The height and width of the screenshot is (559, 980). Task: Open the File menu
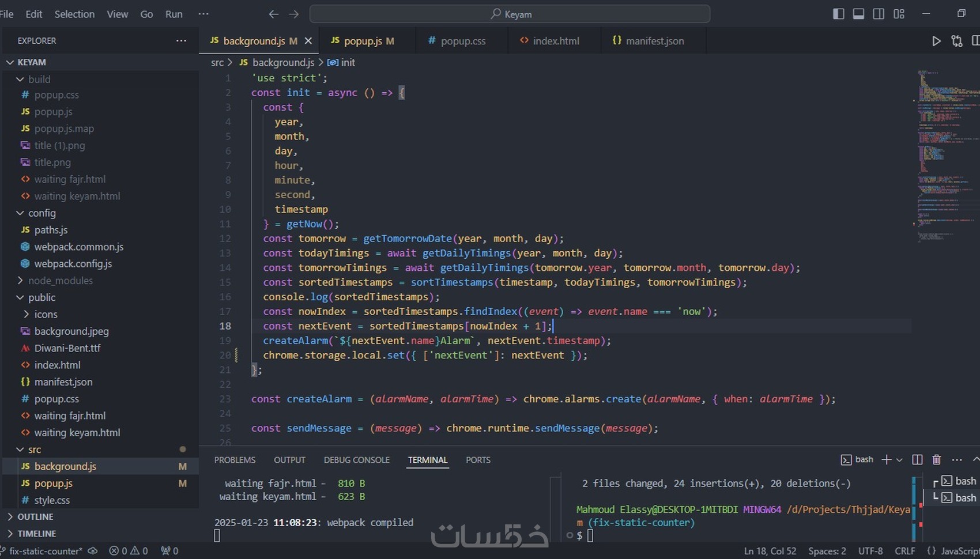pyautogui.click(x=6, y=14)
